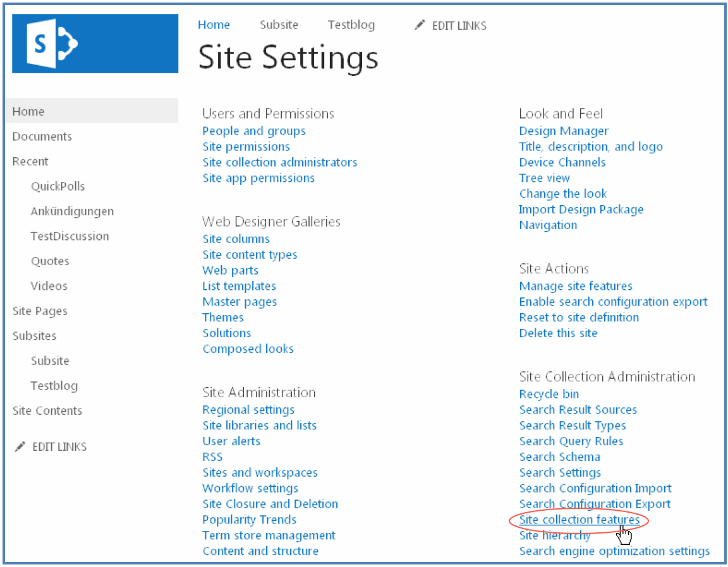Click the Recycle bin link

(x=549, y=394)
